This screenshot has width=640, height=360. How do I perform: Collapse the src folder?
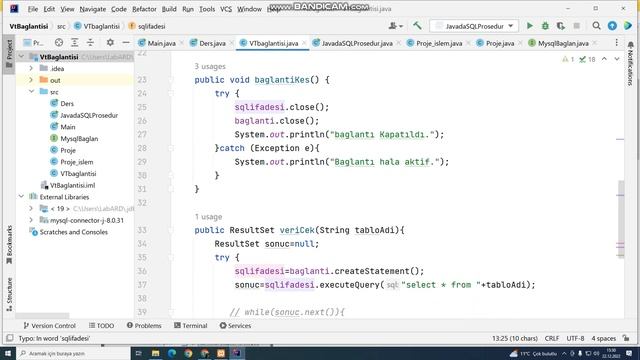point(31,92)
